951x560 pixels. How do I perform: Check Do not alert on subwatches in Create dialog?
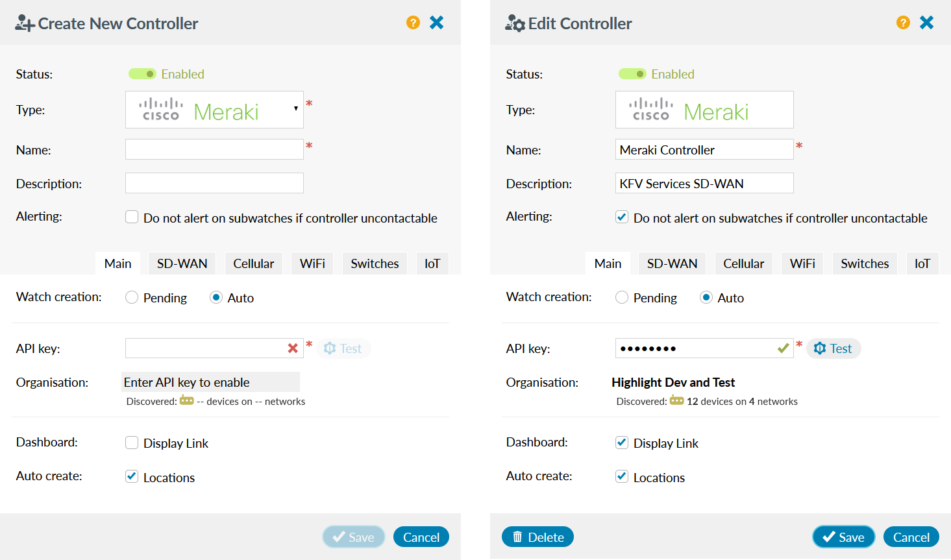(x=132, y=217)
